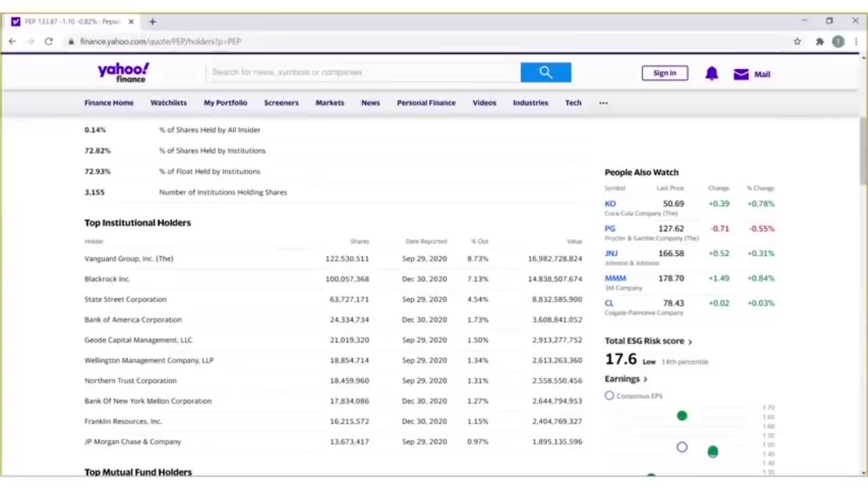868x488 pixels.
Task: Click the hollow earnings estimate circle
Action: [682, 447]
